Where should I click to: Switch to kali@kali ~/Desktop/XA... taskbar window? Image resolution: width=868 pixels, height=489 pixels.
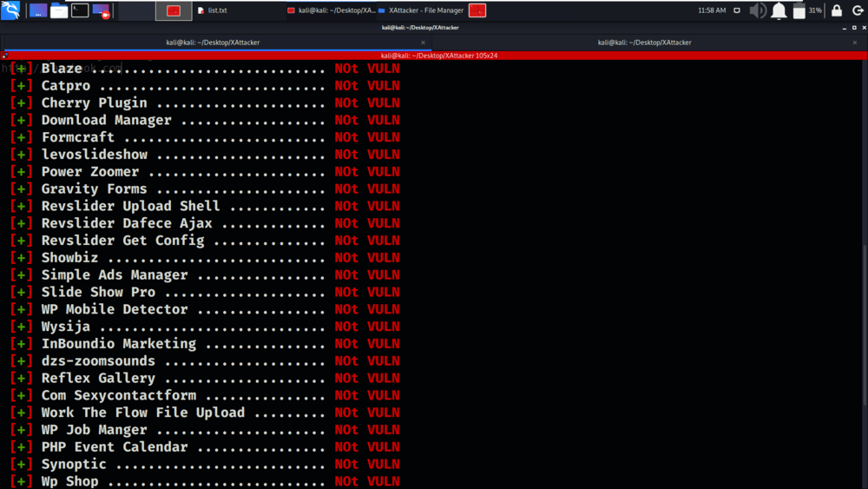(331, 10)
